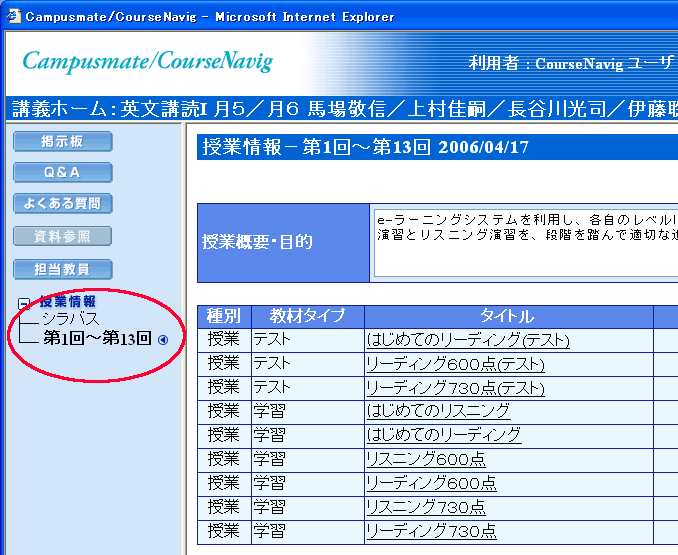Viewport: 678px width, 555px height.
Task: Click the 利用者 : CourseNavig ユーザ text
Action: [x=571, y=64]
